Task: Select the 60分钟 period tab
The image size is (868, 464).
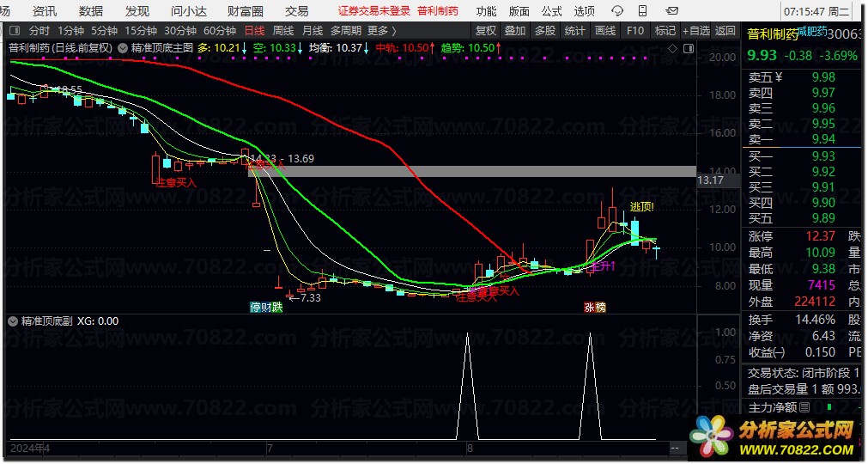Action: tap(220, 30)
